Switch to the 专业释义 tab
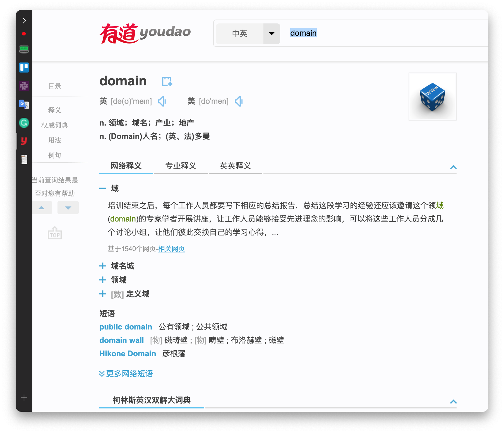Viewport: 504px width, 433px height. [x=181, y=166]
